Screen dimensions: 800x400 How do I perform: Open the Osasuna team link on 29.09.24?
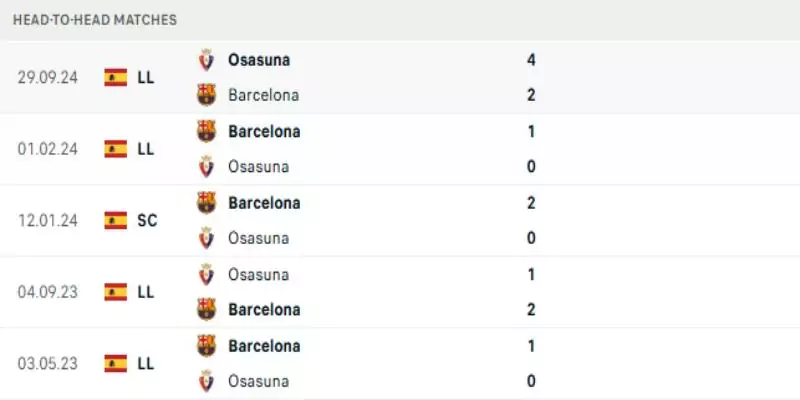(x=259, y=60)
